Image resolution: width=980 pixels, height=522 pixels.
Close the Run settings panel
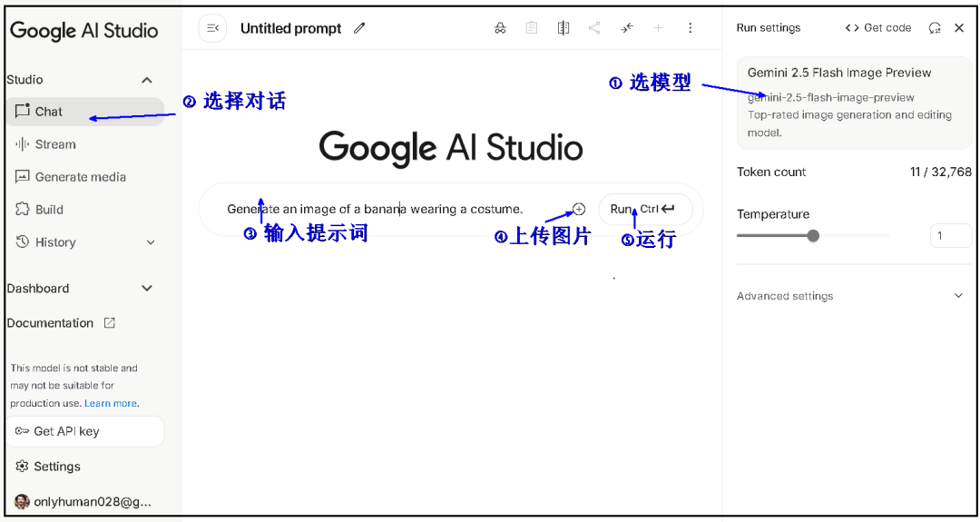(x=959, y=28)
